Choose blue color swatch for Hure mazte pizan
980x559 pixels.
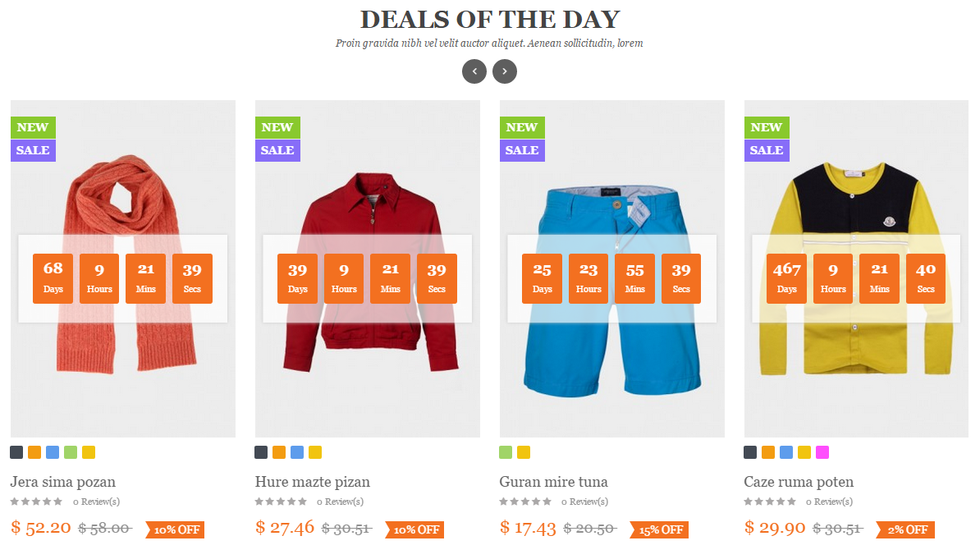click(297, 452)
